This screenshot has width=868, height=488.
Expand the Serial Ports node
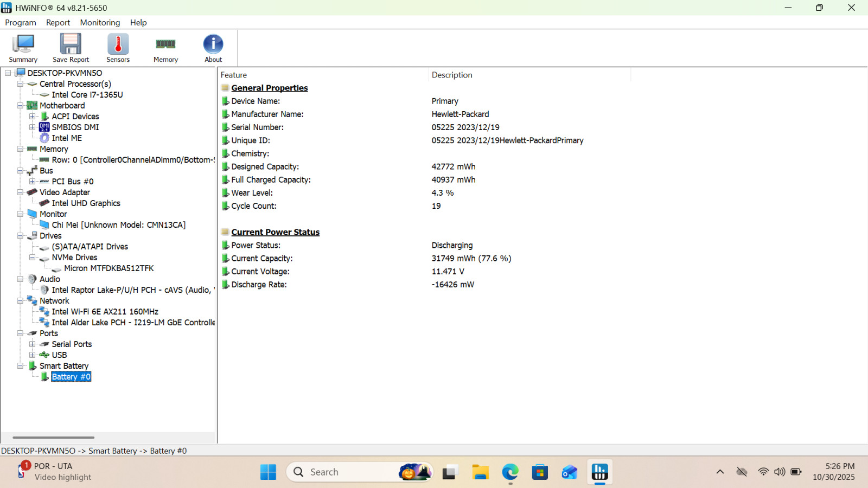point(33,344)
